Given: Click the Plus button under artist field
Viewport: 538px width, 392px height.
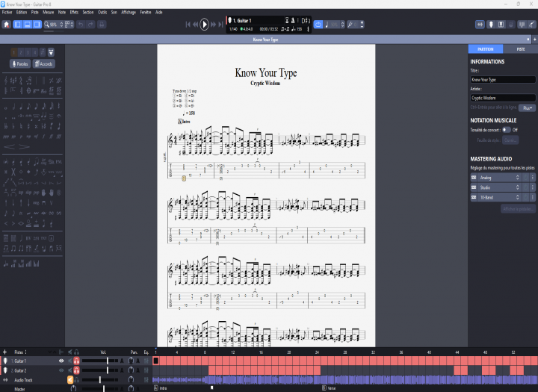Looking at the screenshot, I should click(527, 108).
